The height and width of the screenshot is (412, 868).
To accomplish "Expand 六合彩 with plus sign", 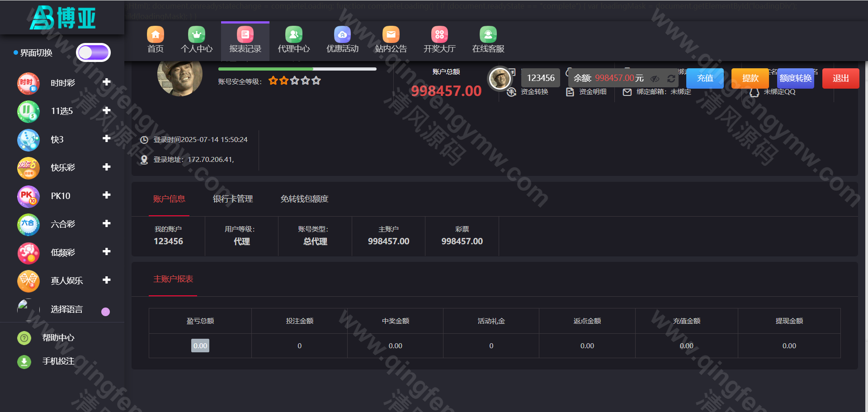I will coord(107,223).
